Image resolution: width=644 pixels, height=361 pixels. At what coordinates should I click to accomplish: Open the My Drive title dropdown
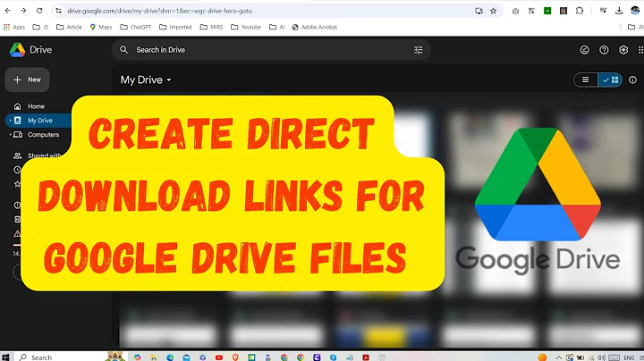(146, 80)
